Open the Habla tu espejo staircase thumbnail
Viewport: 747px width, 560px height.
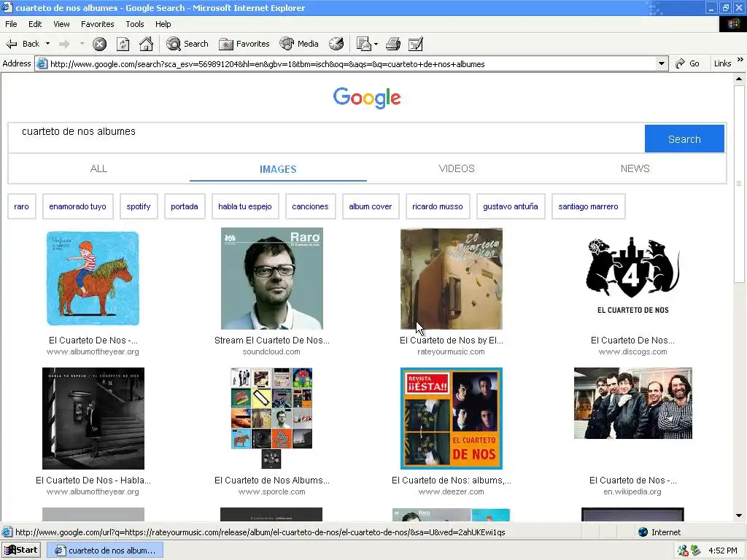coord(93,419)
